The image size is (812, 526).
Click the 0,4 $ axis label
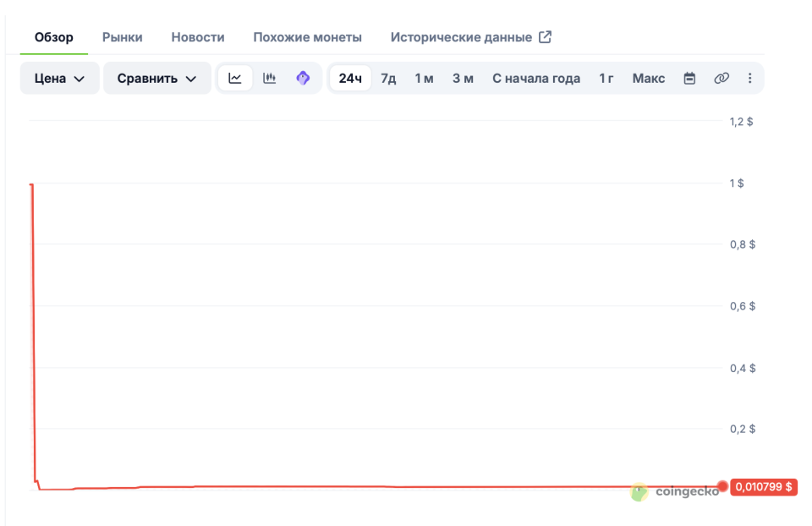point(743,368)
